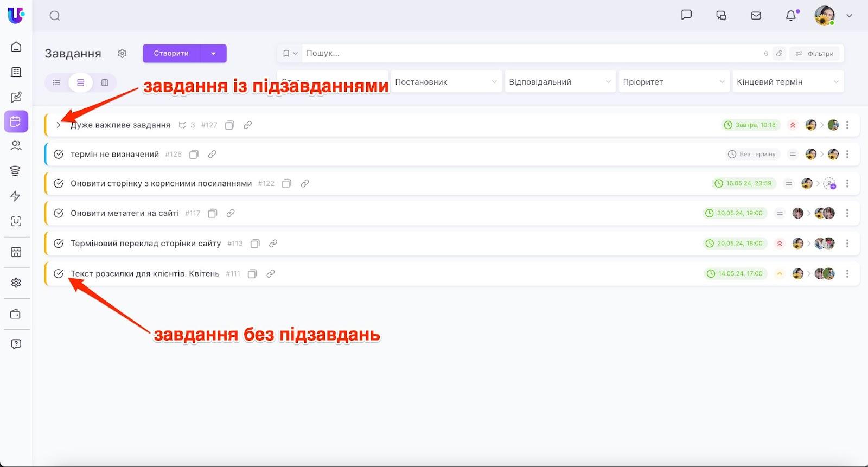Viewport: 868px width, 467px height.
Task: Switch to card rows view
Action: coord(80,82)
